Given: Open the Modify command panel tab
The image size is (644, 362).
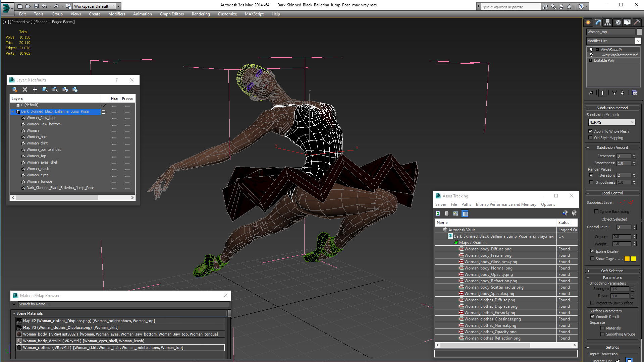Looking at the screenshot, I should click(x=598, y=22).
